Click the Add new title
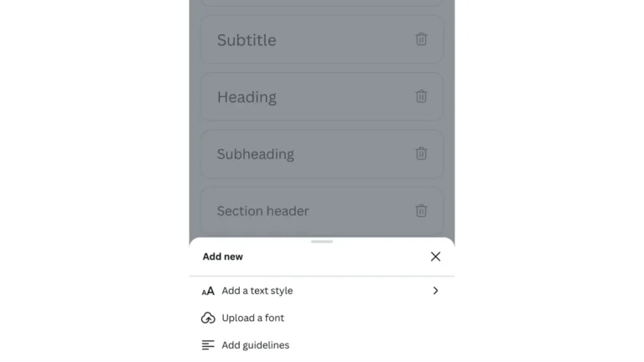The height and width of the screenshot is (362, 644). (x=222, y=256)
